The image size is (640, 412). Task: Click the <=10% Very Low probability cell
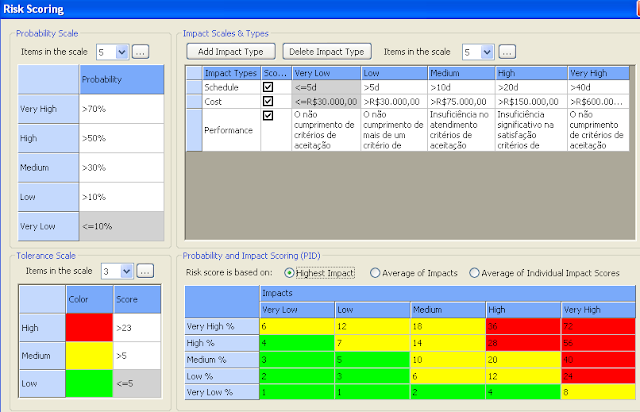122,226
